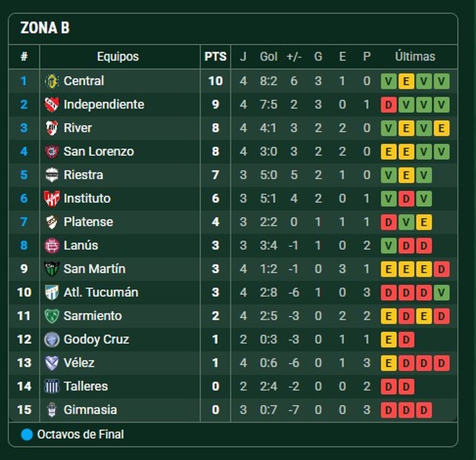The image size is (476, 460).
Task: Open the Platense team link
Action: coord(88,222)
